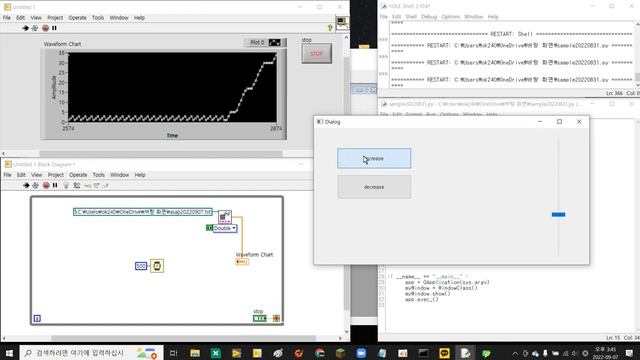Screen dimensions: 640x360
Task: Click Run Continuously in front panel toolbar
Action: click(35, 28)
